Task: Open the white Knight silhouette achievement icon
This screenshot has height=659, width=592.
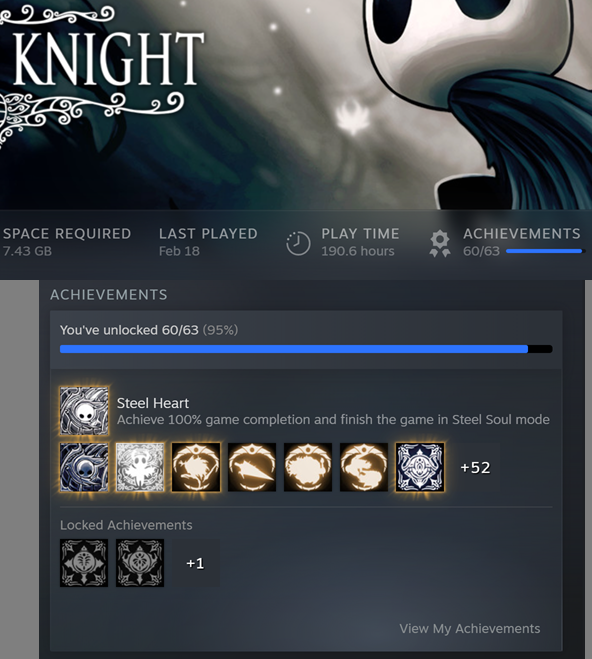Action: [140, 467]
